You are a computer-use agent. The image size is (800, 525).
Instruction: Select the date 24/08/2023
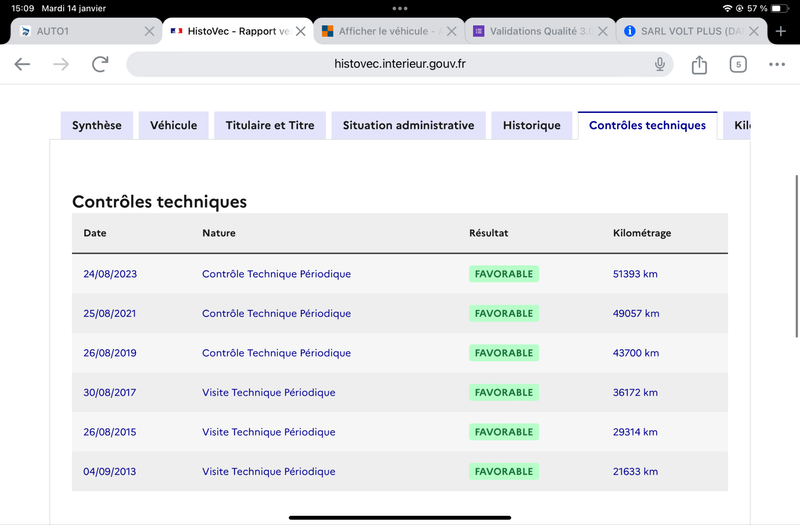pyautogui.click(x=110, y=274)
